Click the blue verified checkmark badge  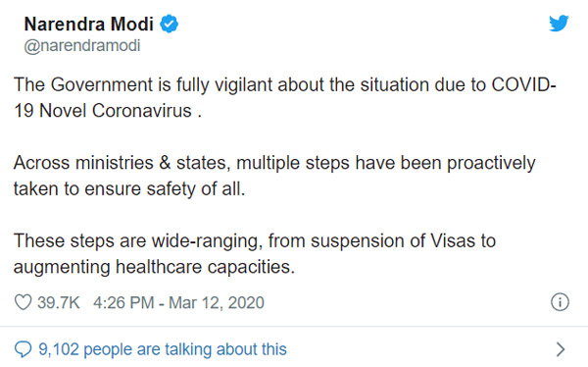coord(170,24)
